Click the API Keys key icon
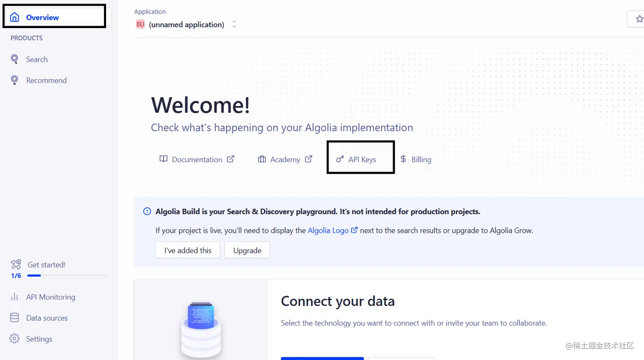644x360 pixels. coord(339,159)
